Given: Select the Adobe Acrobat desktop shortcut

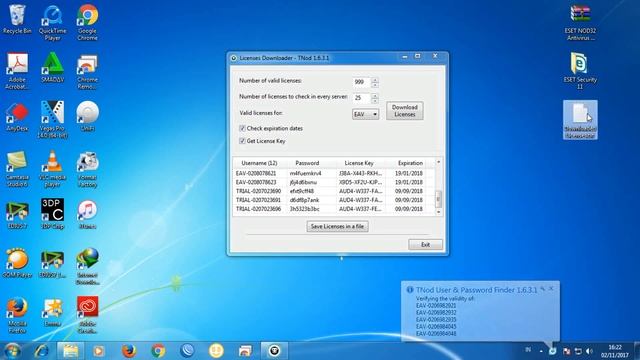Looking at the screenshot, I should coord(17,71).
